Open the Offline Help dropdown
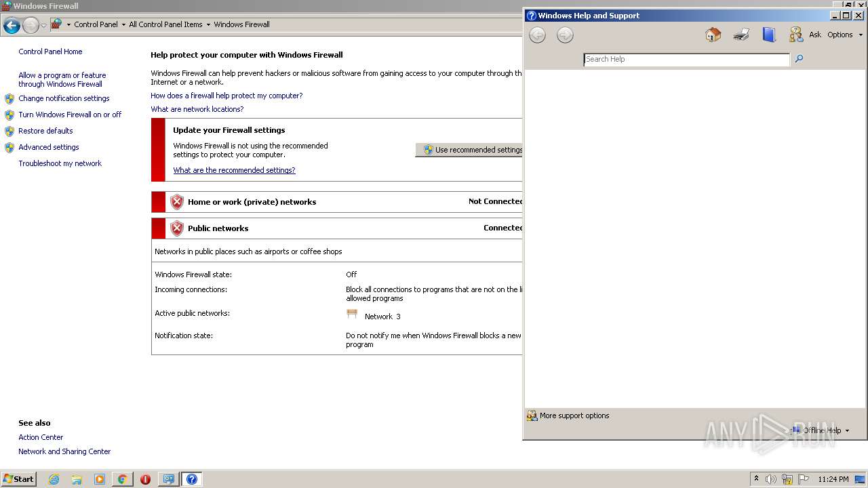This screenshot has width=868, height=488. (820, 430)
